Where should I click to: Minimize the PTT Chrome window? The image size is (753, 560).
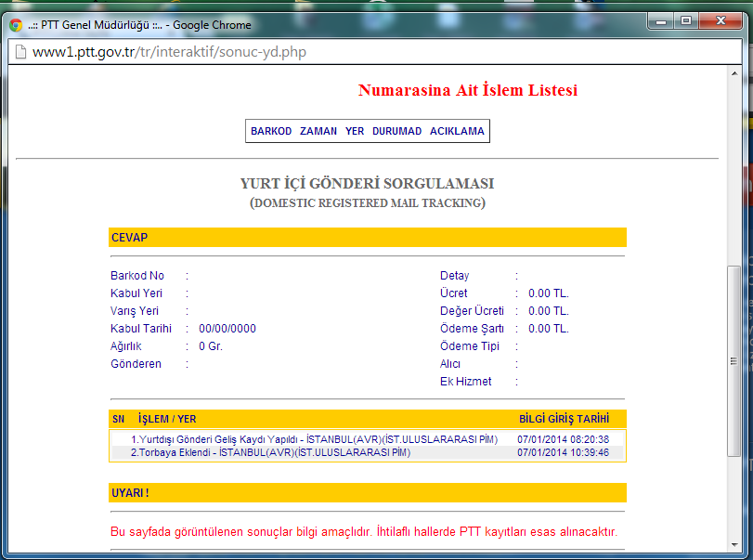(661, 21)
